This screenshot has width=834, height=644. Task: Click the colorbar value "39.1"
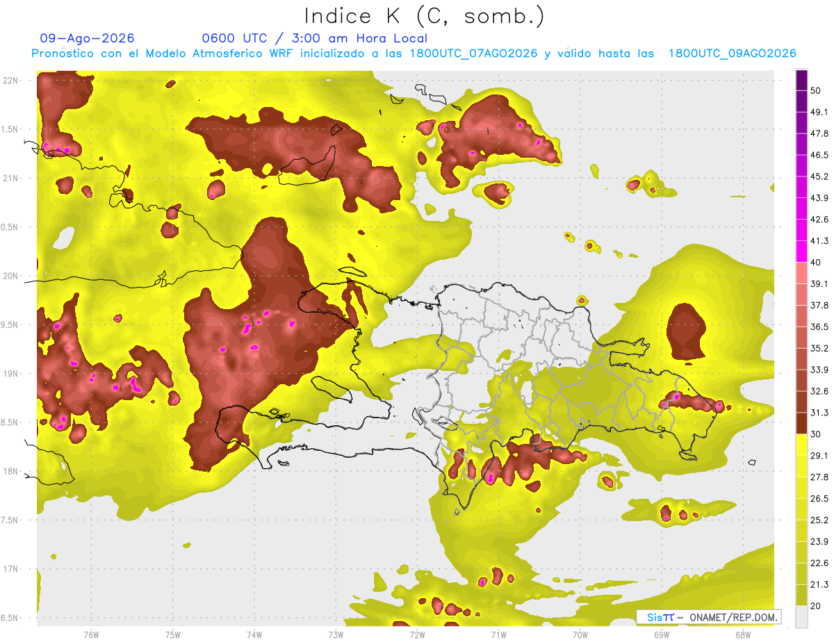coord(819,284)
